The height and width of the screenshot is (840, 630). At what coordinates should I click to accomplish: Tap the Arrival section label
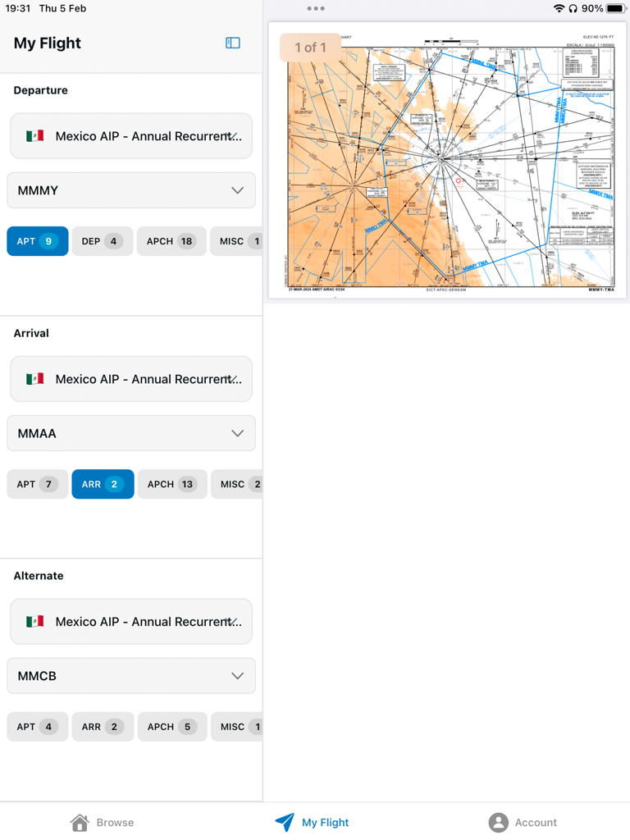31,333
